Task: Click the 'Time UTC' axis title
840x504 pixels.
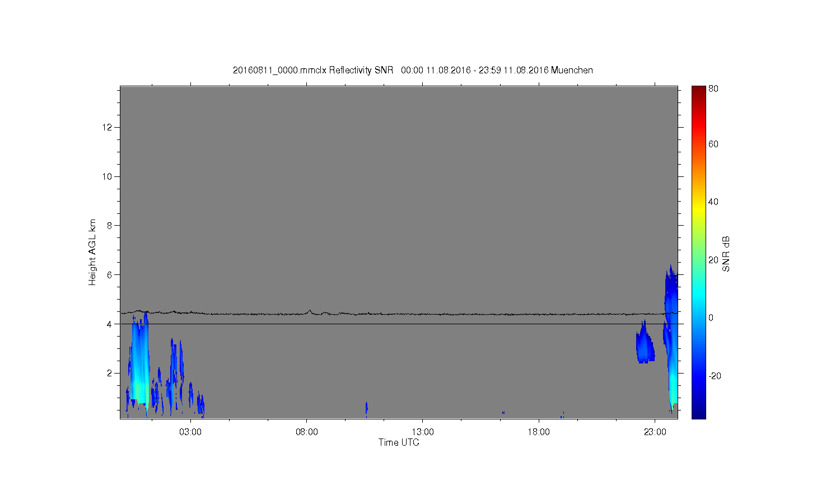Action: (x=399, y=442)
